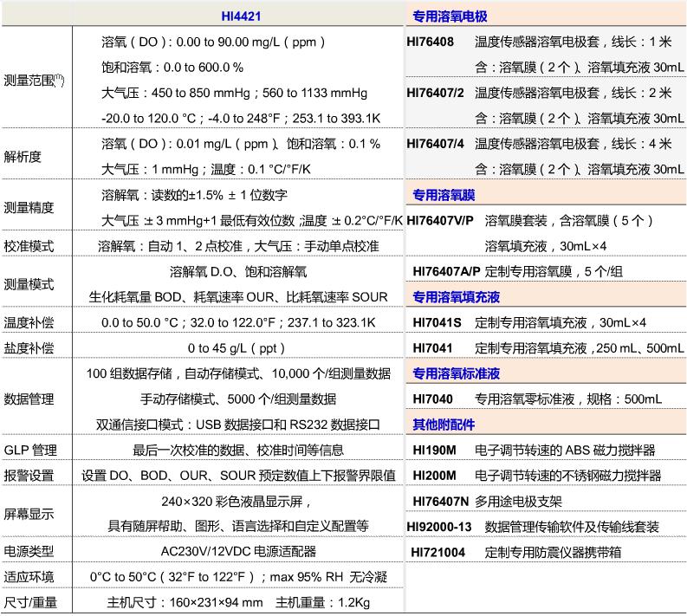Click the 盐度补偿 row label
This screenshot has height=616, width=687.
[x=29, y=348]
